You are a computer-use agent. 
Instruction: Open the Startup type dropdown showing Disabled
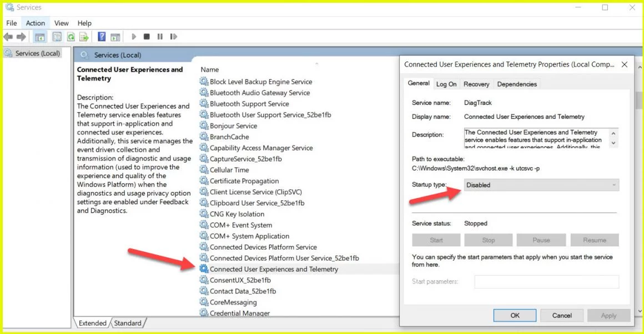click(x=541, y=185)
